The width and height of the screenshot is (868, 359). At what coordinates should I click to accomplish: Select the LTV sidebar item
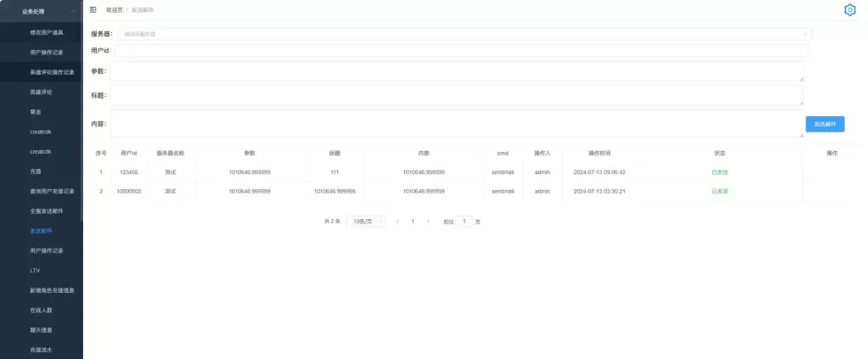[x=35, y=271]
